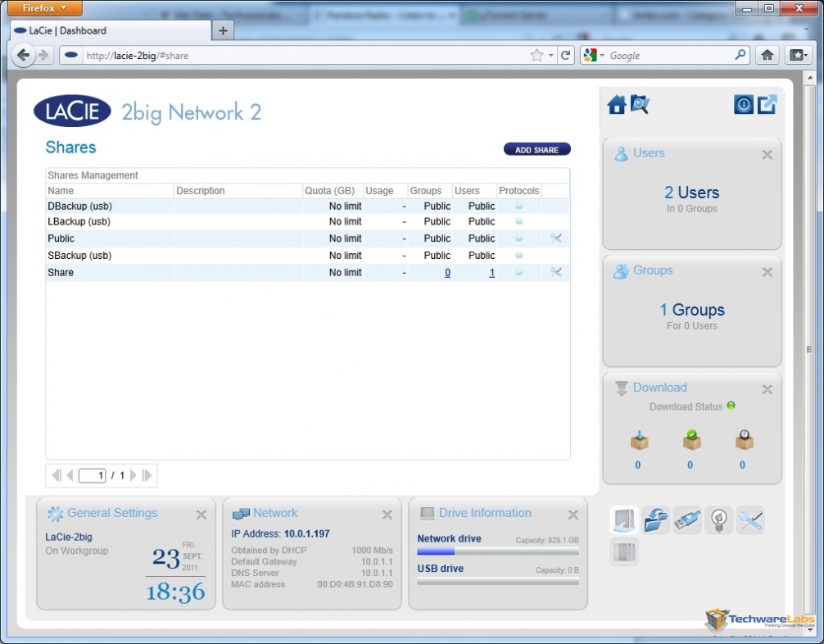
Task: Click the active downloads box icon
Action: point(639,441)
